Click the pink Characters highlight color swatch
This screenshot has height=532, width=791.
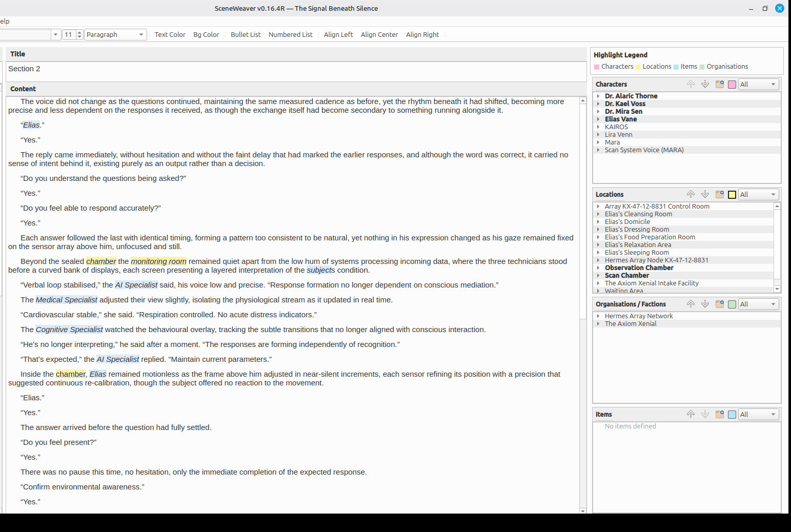(x=732, y=85)
